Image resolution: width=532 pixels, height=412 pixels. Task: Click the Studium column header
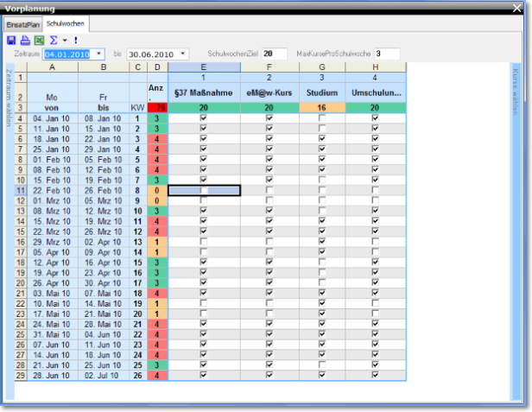321,92
